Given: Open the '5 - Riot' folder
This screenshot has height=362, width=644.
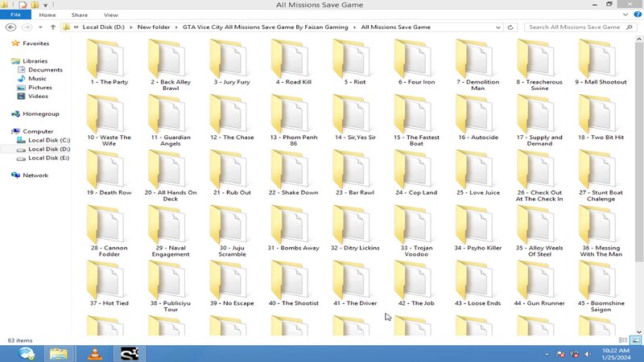Looking at the screenshot, I should tap(355, 63).
